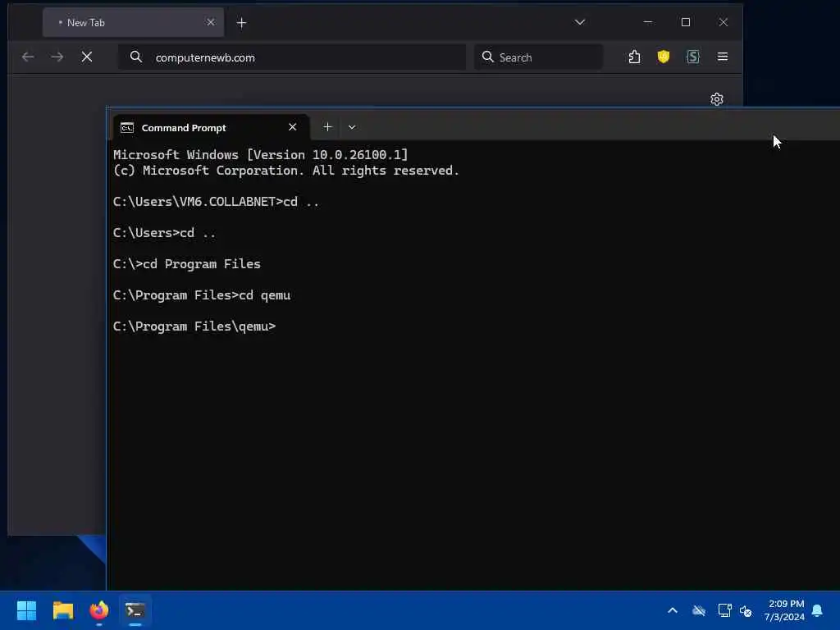The height and width of the screenshot is (630, 840).
Task: Go back in Firefox browser
Action: tap(28, 57)
